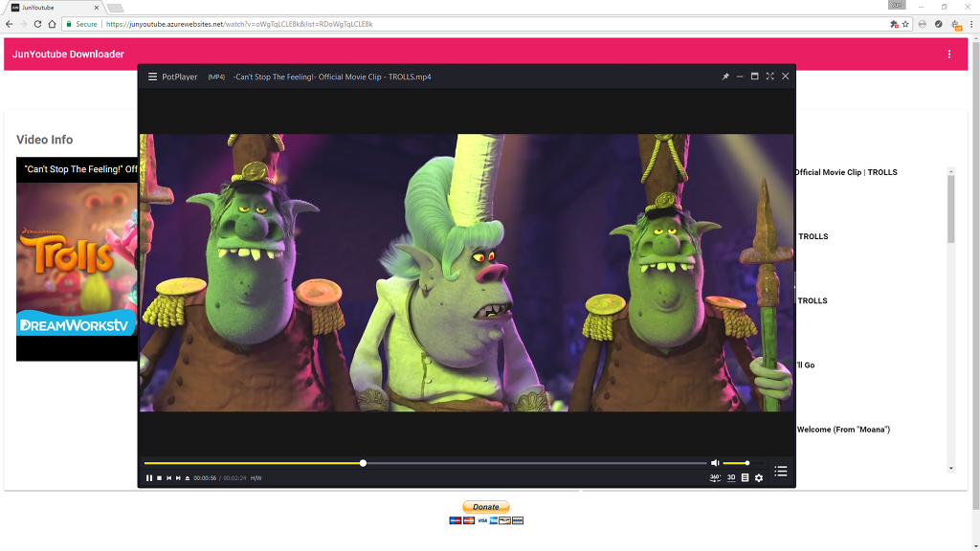Screen dimensions: 980x551
Task: Mute the PotPlayer speaker icon
Action: click(715, 463)
